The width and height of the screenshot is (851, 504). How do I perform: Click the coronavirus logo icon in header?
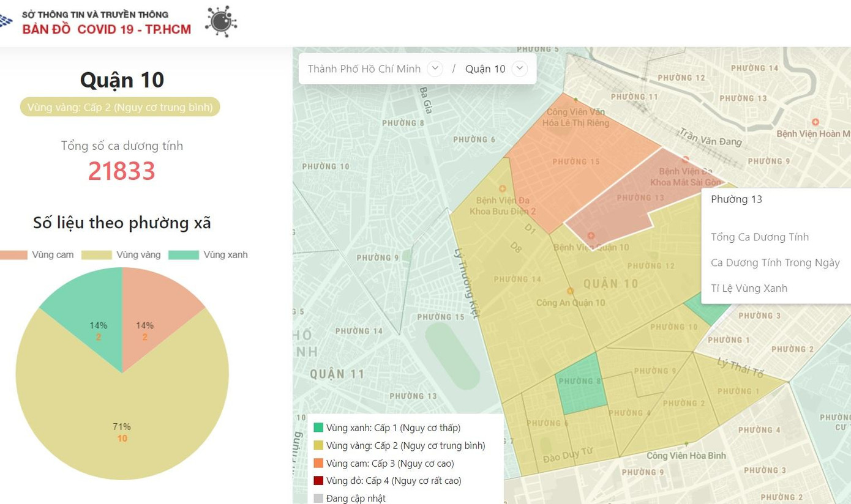(220, 21)
